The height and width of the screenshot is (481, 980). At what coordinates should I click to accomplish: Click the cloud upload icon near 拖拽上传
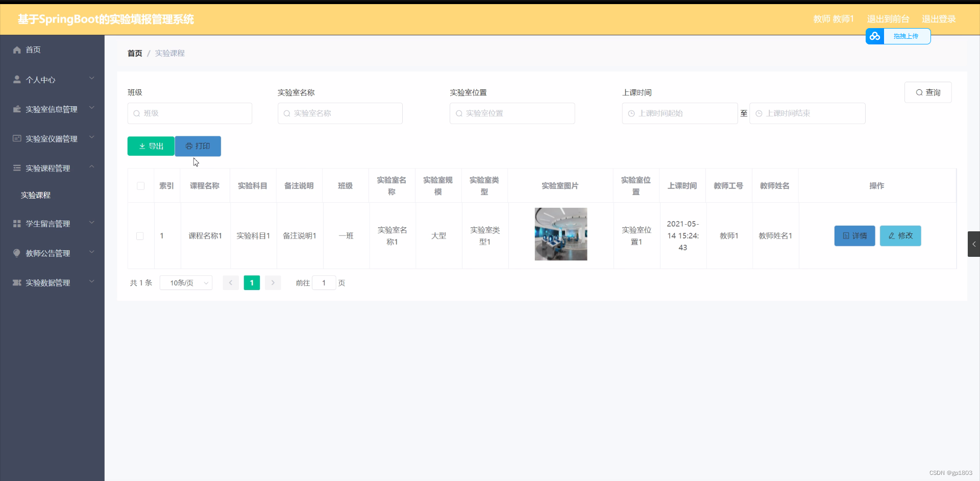coord(875,36)
